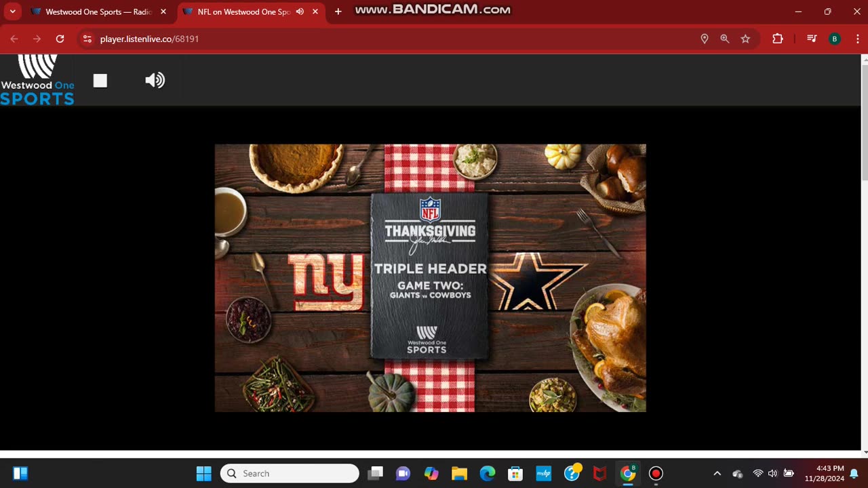The width and height of the screenshot is (868, 488).
Task: Open File Explorer from the taskbar
Action: [x=459, y=473]
